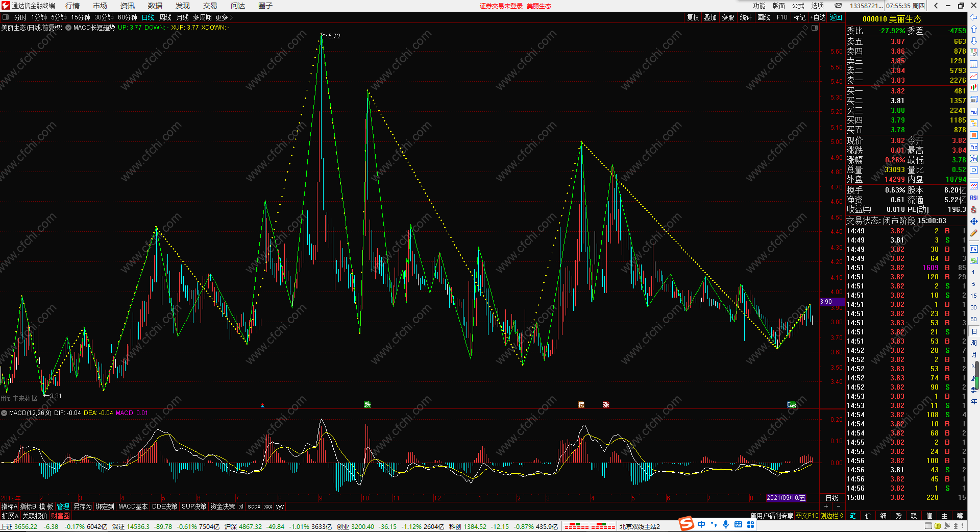Click the up arrow icon in right sidebar
980x532 pixels.
click(x=974, y=29)
